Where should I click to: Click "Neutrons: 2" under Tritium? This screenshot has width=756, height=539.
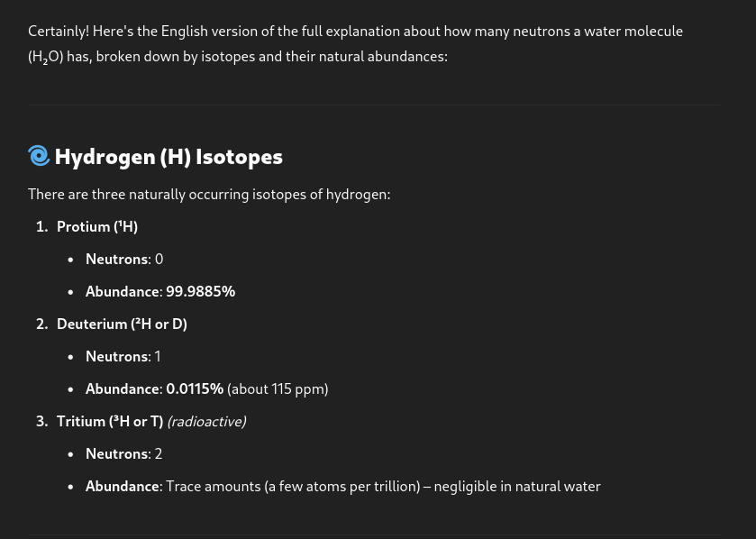(x=124, y=453)
